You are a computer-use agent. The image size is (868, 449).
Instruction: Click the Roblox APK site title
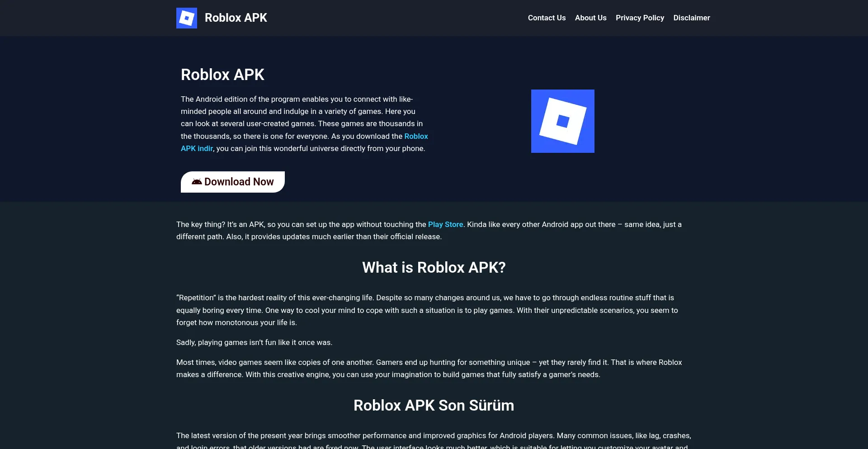click(236, 18)
